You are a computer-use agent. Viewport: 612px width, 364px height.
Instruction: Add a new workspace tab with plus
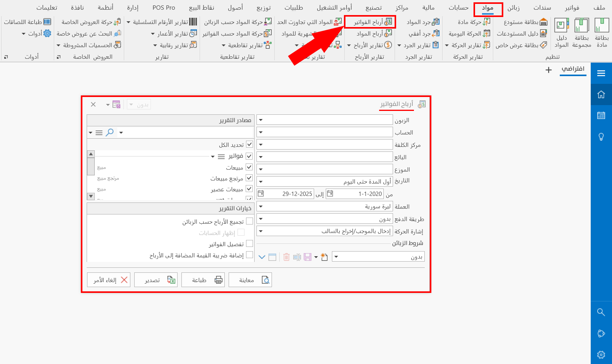point(549,70)
